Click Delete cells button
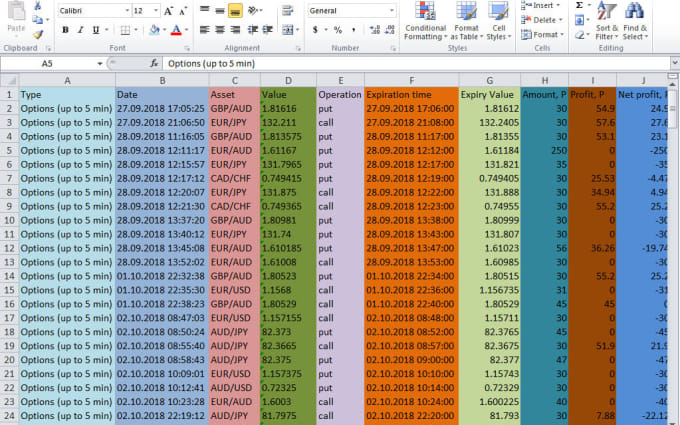 click(542, 20)
